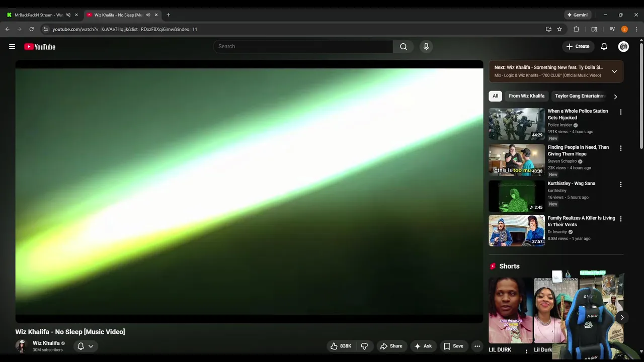Open Wiz Khalifa channel avatar
The height and width of the screenshot is (362, 644).
pos(21,346)
